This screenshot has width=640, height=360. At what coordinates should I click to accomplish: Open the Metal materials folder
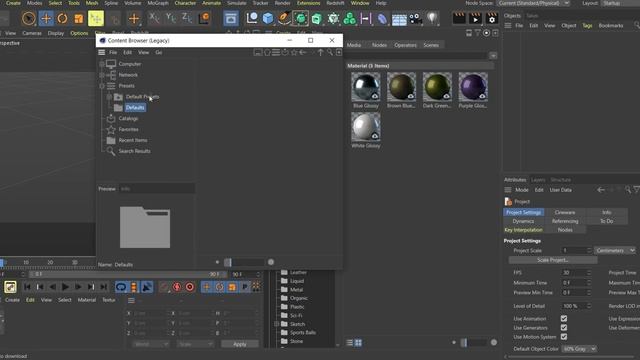coord(296,290)
